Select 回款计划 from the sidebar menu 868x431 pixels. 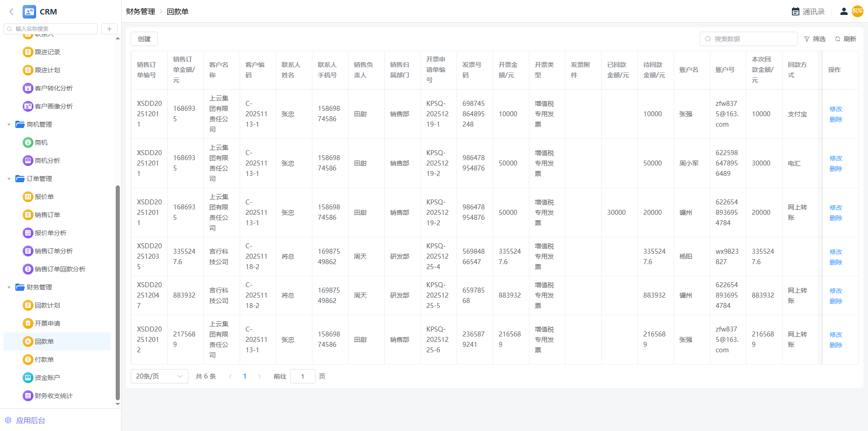tap(47, 305)
